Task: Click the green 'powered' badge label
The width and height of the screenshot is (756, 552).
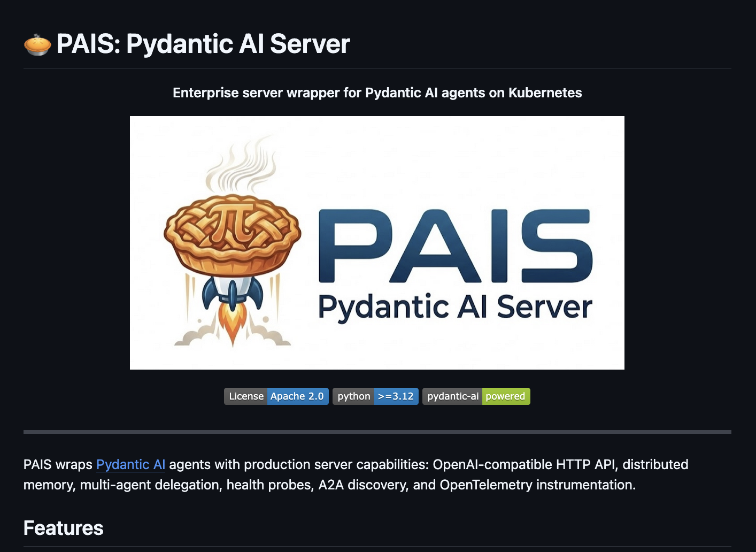Action: point(505,396)
